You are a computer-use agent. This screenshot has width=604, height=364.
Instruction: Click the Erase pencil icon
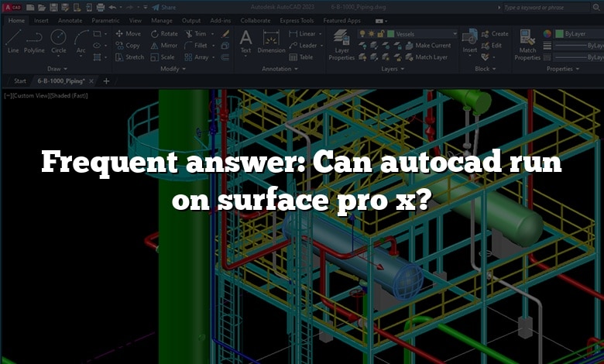coord(225,34)
